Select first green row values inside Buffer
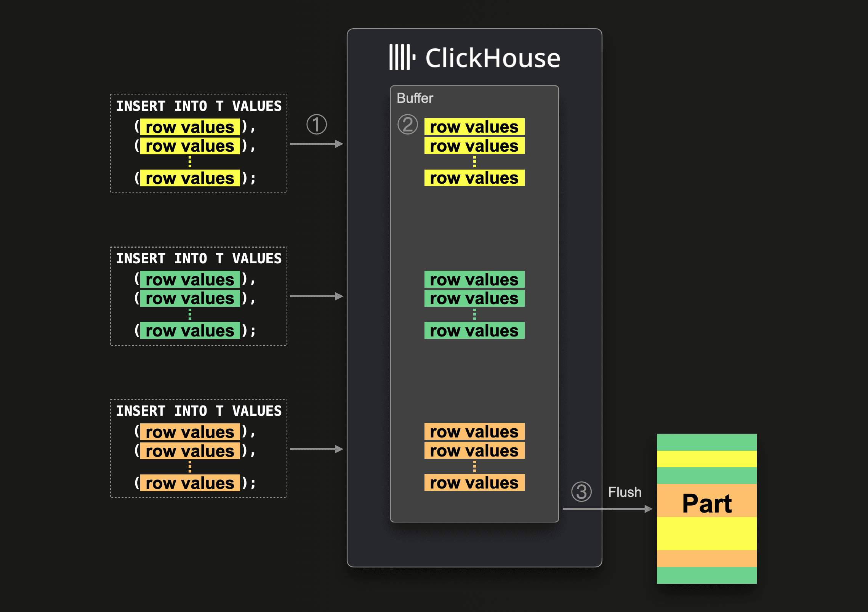The image size is (868, 612). point(474,279)
